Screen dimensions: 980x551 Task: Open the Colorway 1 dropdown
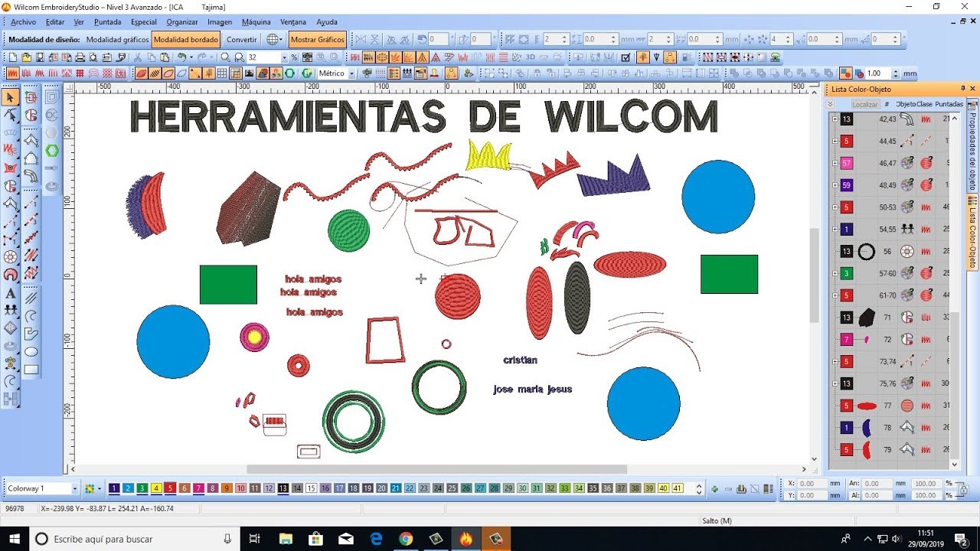(x=74, y=488)
